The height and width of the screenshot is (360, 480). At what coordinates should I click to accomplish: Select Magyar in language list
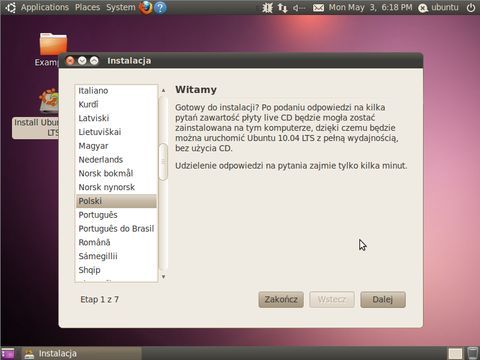point(116,146)
